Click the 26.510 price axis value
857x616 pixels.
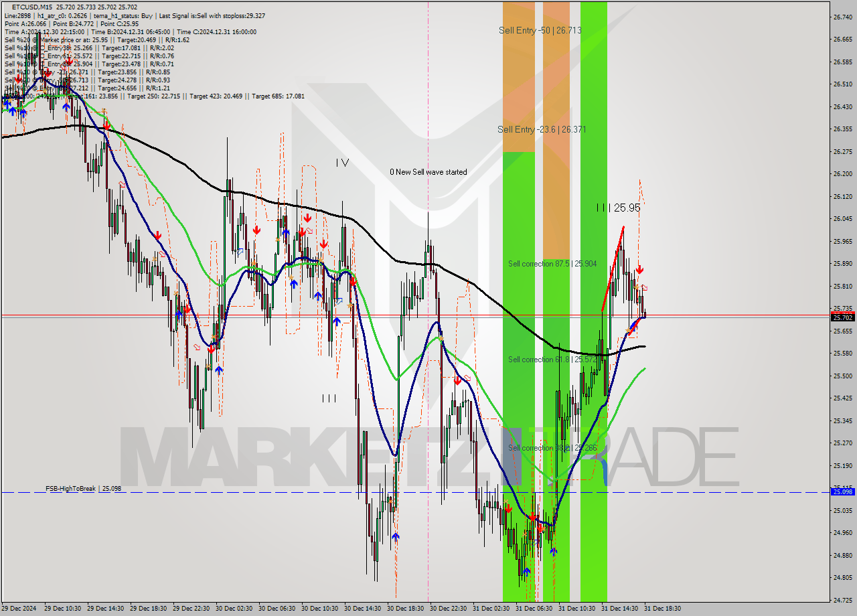842,84
